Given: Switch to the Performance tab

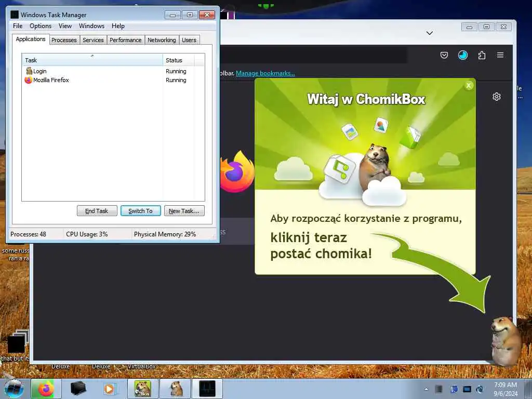Looking at the screenshot, I should click(x=126, y=40).
